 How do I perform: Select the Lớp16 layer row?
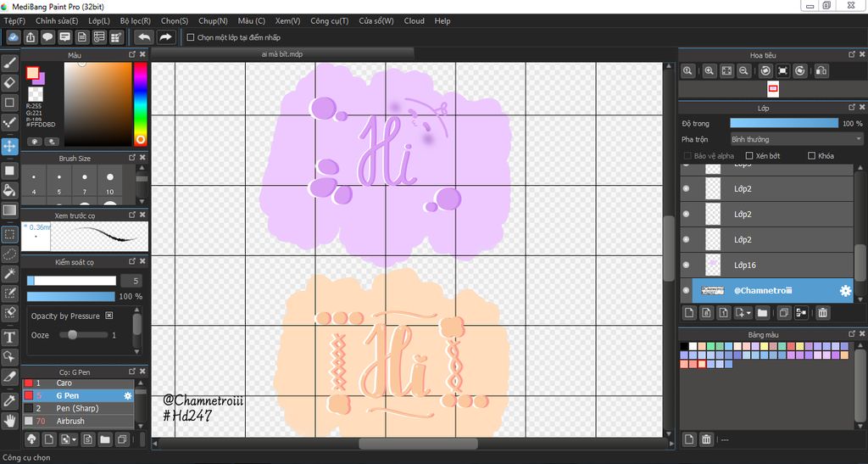pos(766,266)
